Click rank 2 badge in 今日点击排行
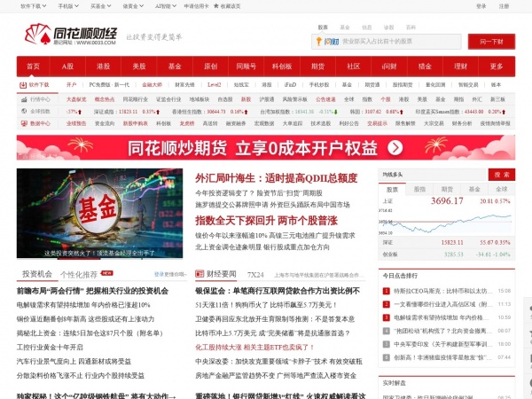 [386, 304]
